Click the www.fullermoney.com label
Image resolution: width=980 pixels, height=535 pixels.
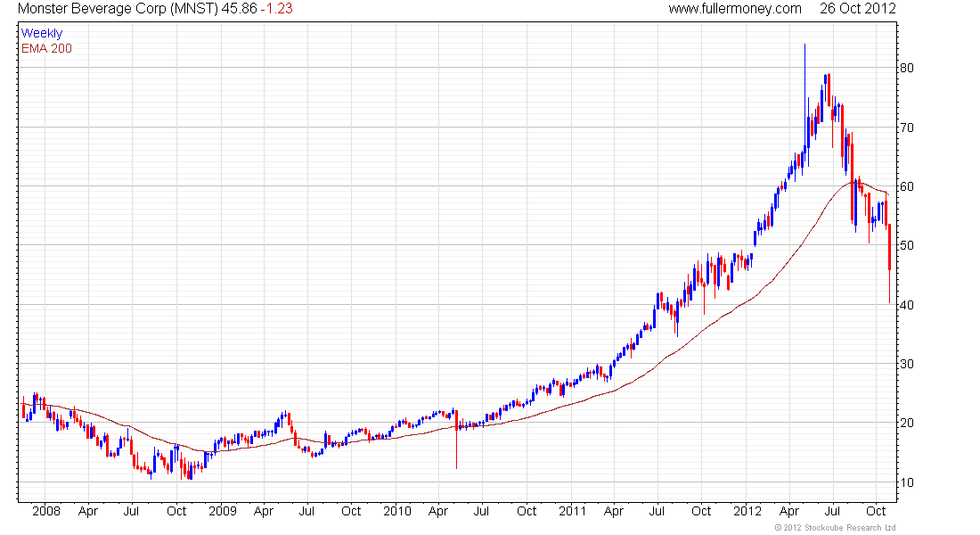tap(735, 9)
